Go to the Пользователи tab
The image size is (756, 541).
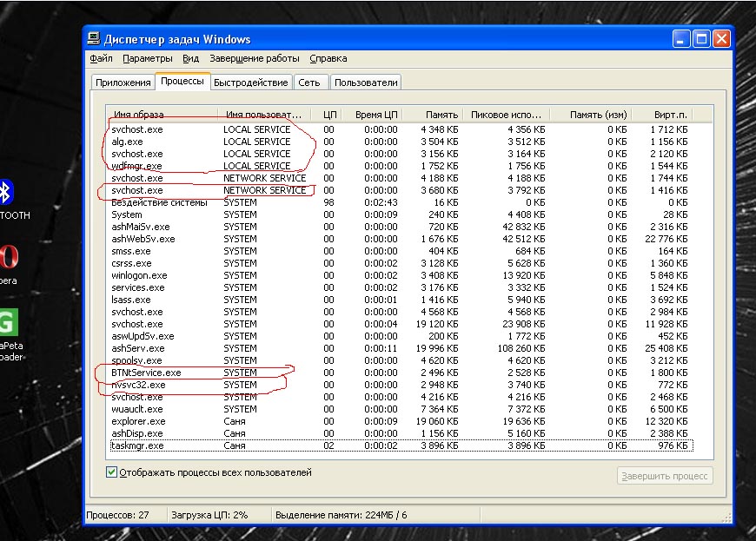(x=366, y=82)
